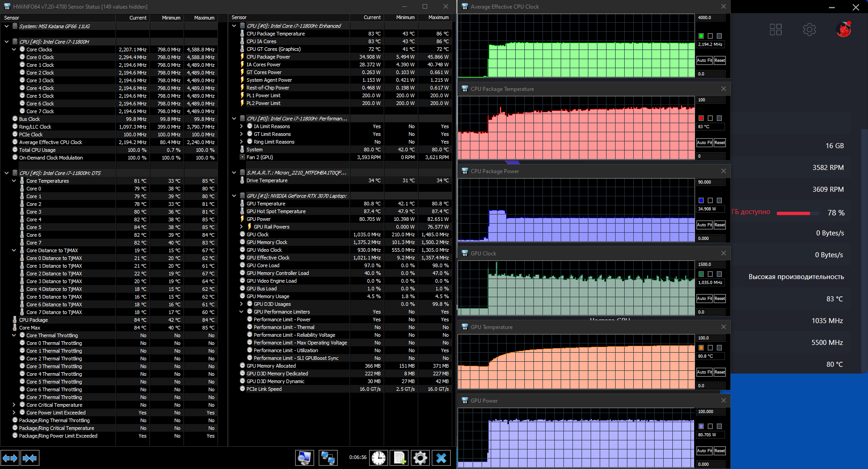Click Reset in CPU Package Power graph
This screenshot has width=868, height=469.
720,225
